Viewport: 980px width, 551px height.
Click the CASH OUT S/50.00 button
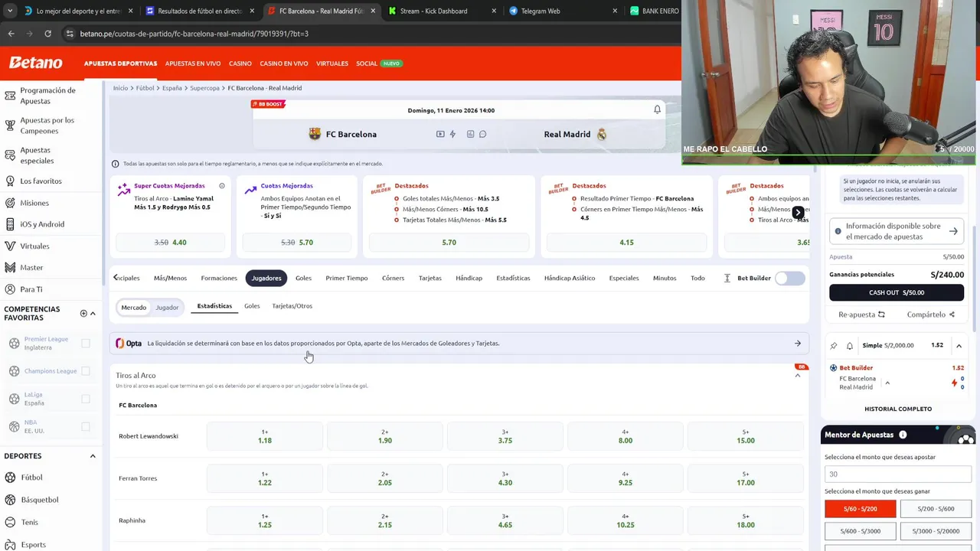tap(897, 292)
